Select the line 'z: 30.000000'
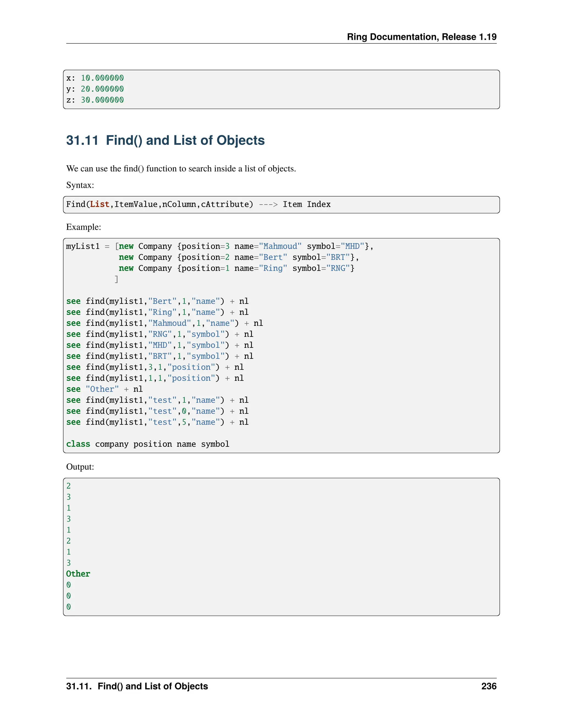The height and width of the screenshot is (728, 563). (x=95, y=100)
